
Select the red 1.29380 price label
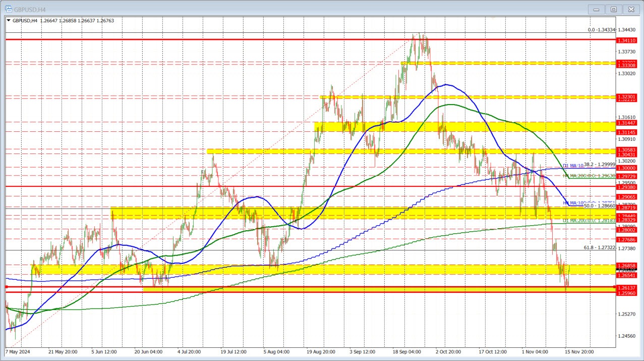627,186
